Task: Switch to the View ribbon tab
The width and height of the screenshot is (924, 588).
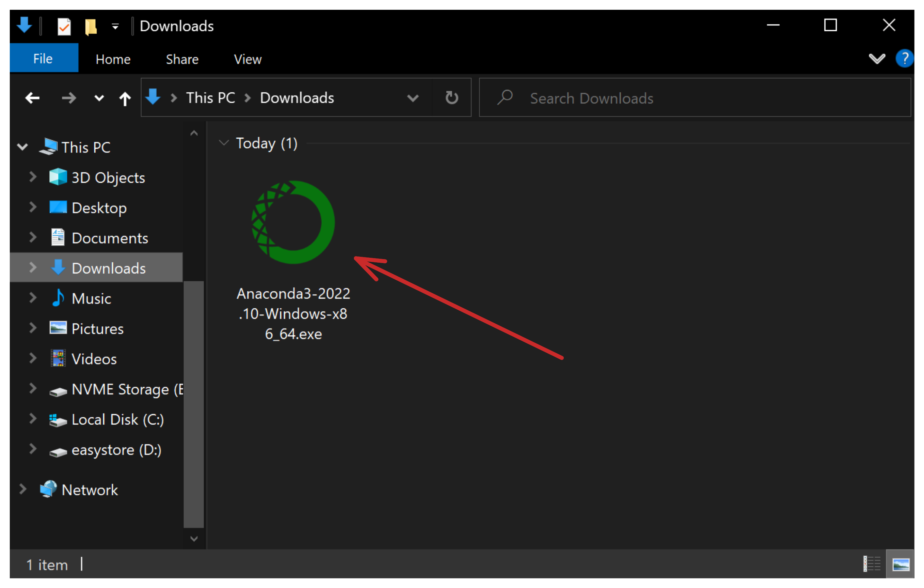Action: 248,59
